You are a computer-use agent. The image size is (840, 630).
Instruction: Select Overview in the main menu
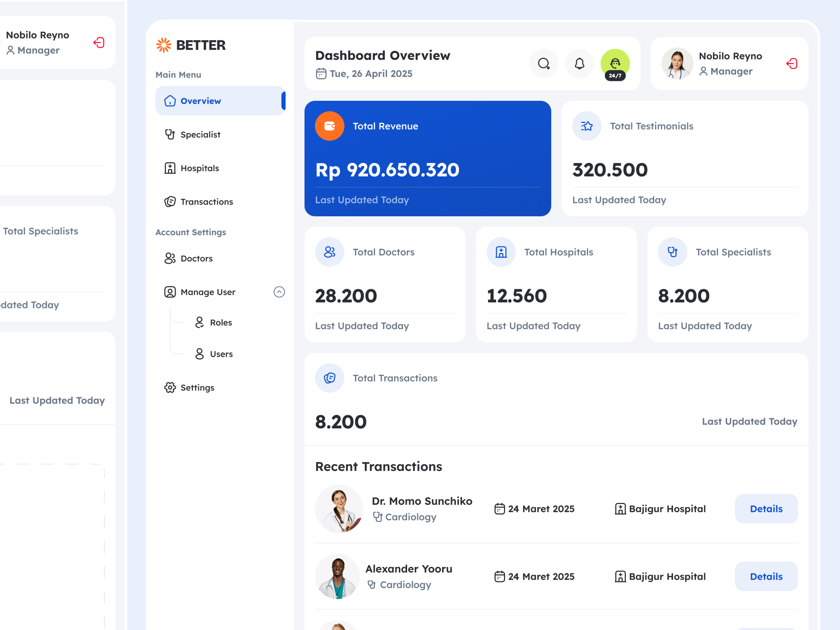pyautogui.click(x=220, y=101)
